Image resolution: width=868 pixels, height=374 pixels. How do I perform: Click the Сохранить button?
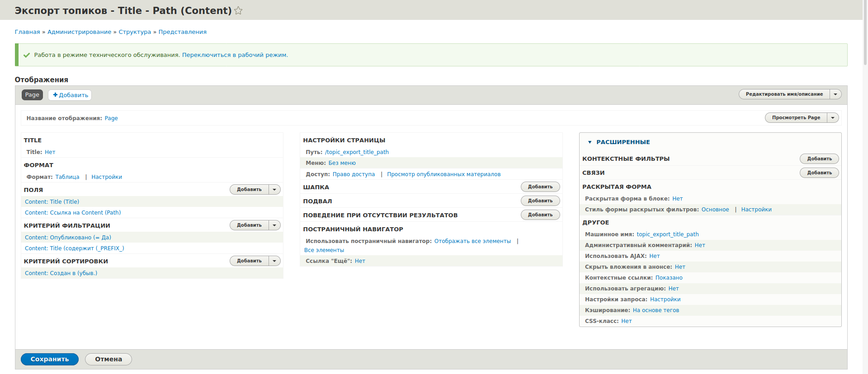50,360
